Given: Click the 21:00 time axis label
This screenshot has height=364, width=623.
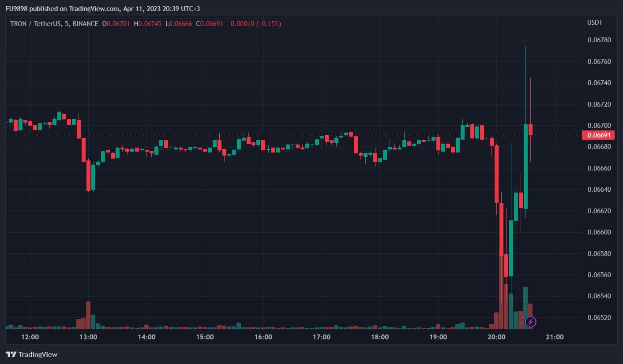Looking at the screenshot, I should tap(555, 337).
